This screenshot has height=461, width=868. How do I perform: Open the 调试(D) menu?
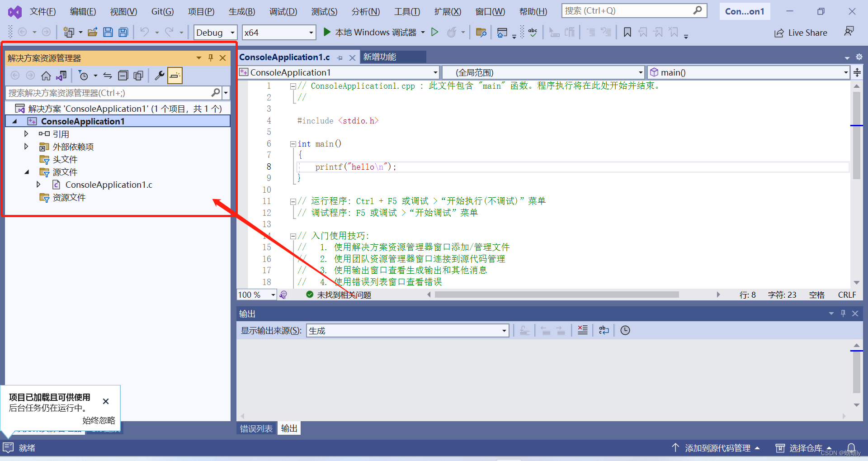(x=283, y=11)
